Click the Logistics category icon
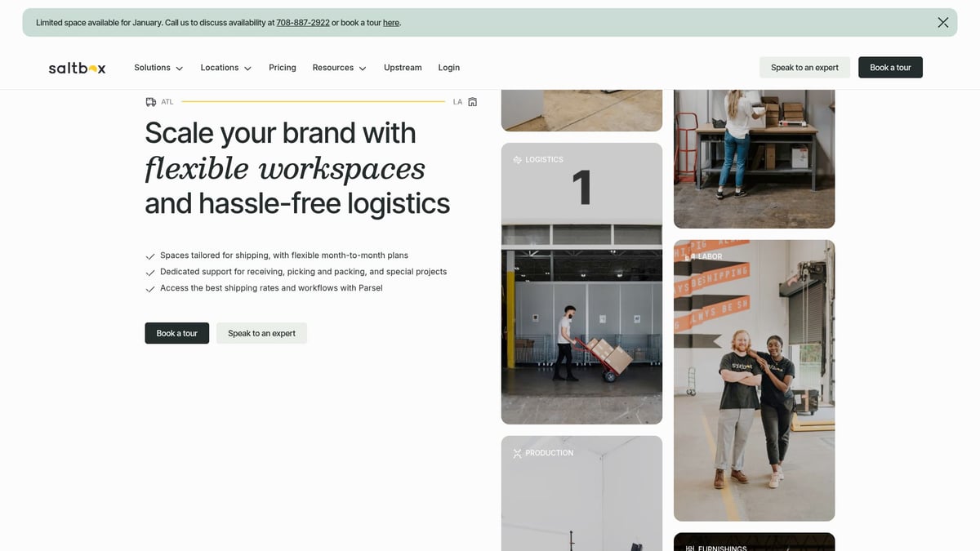 tap(516, 159)
